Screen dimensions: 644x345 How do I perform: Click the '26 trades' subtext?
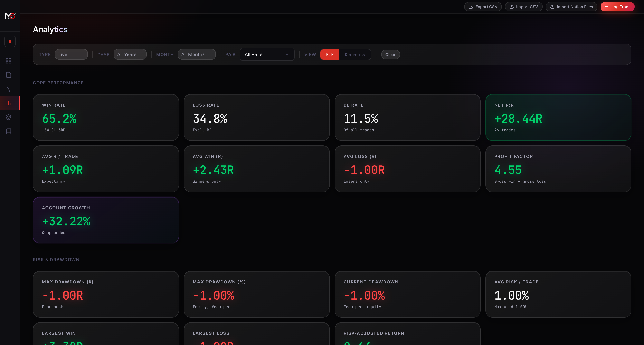(x=505, y=130)
